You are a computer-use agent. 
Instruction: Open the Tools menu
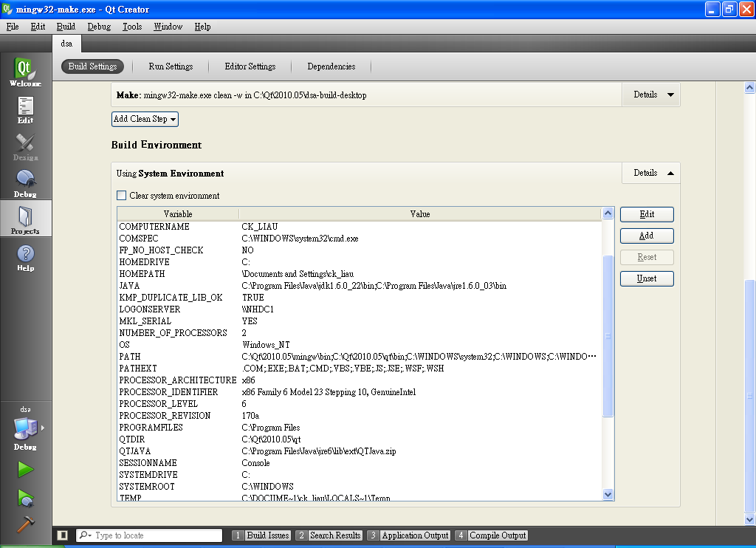(x=132, y=27)
